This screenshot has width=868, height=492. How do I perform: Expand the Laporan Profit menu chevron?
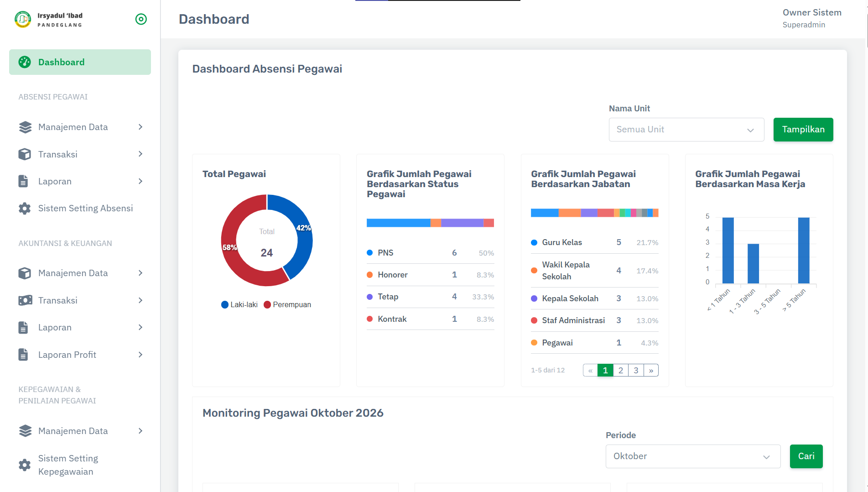coord(140,355)
